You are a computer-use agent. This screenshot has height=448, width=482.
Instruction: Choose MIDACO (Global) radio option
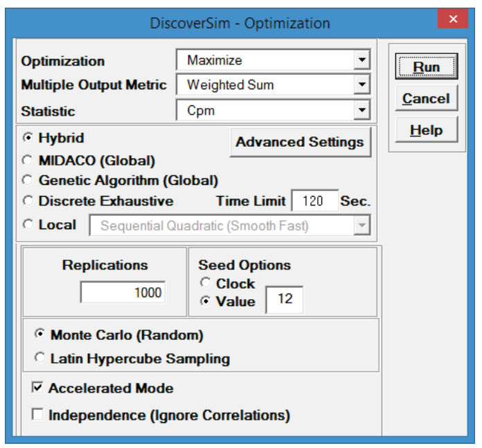pos(28,160)
